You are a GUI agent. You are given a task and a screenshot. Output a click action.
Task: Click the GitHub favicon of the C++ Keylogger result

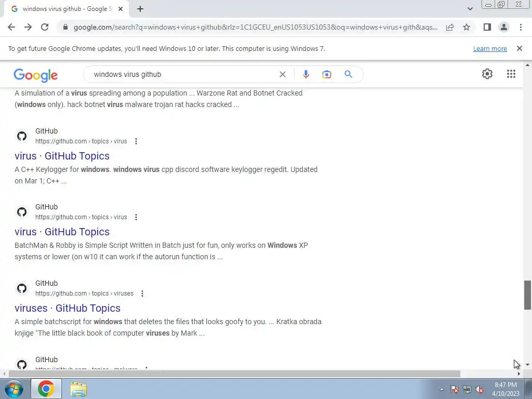(22, 136)
